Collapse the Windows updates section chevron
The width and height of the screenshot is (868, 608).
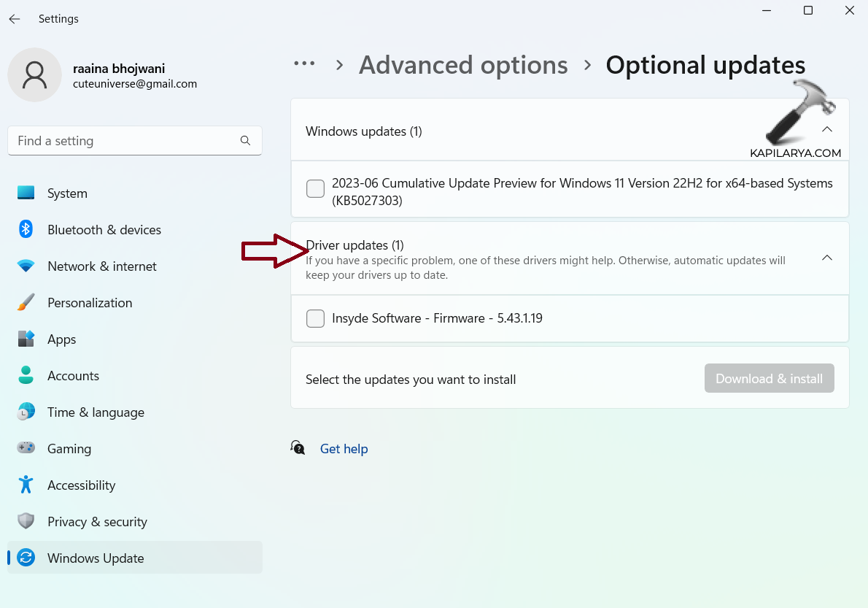(826, 130)
